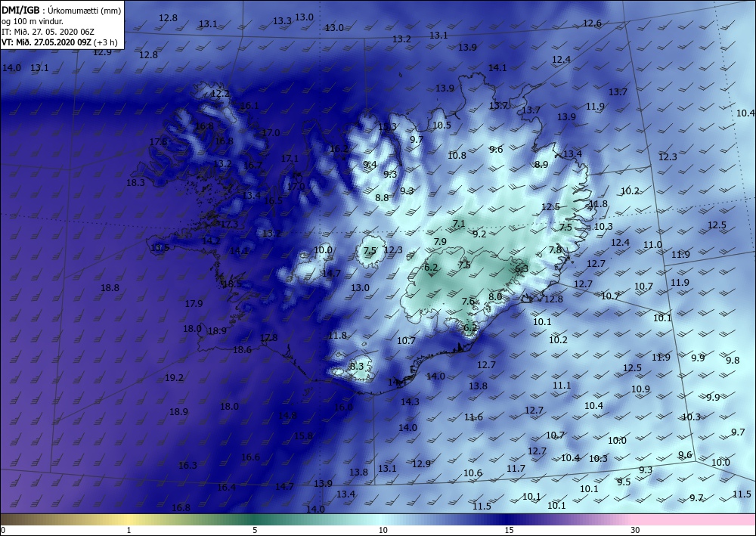Click the 13.5 value on Snæfellsnes tip
Viewport: 756px width, 536px height.
click(160, 248)
